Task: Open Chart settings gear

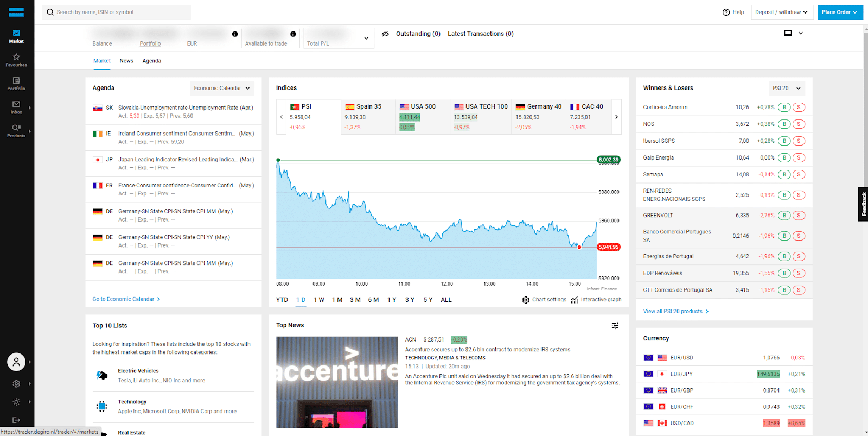Action: point(526,300)
